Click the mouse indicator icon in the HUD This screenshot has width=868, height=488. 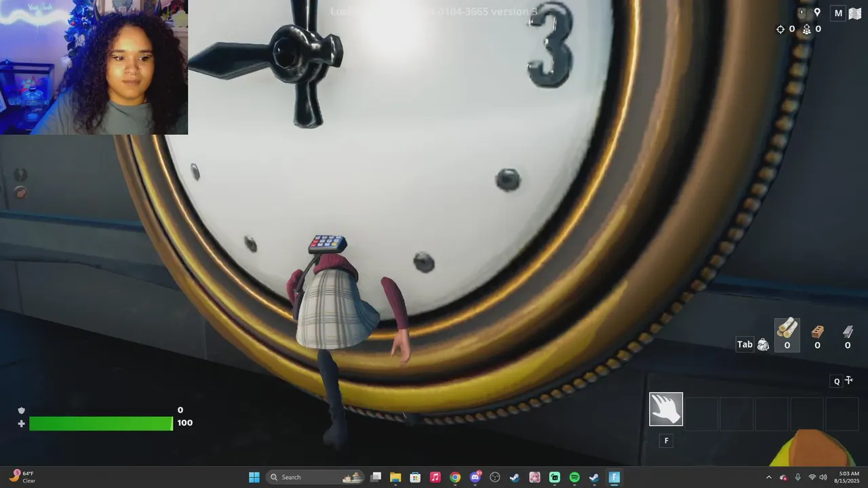point(802,13)
